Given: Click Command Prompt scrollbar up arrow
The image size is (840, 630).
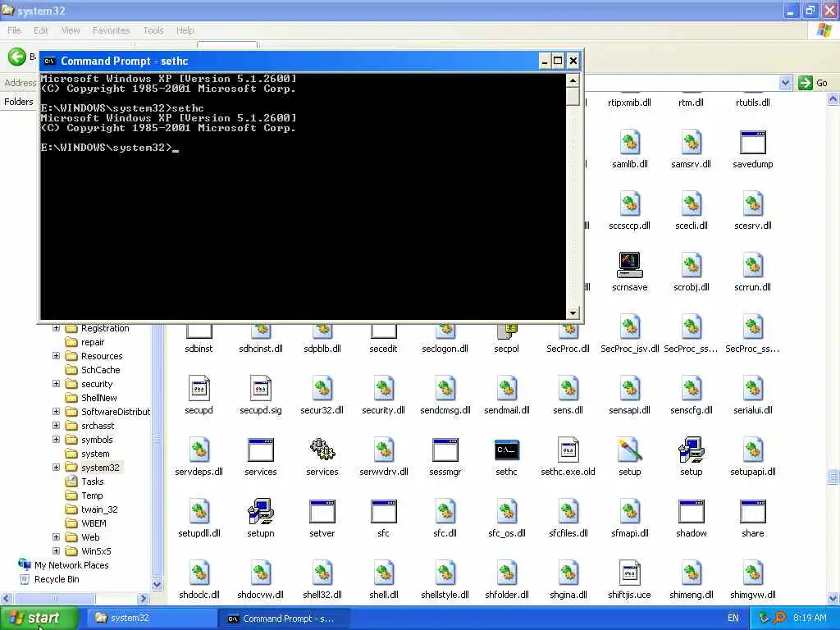Looking at the screenshot, I should click(x=573, y=81).
